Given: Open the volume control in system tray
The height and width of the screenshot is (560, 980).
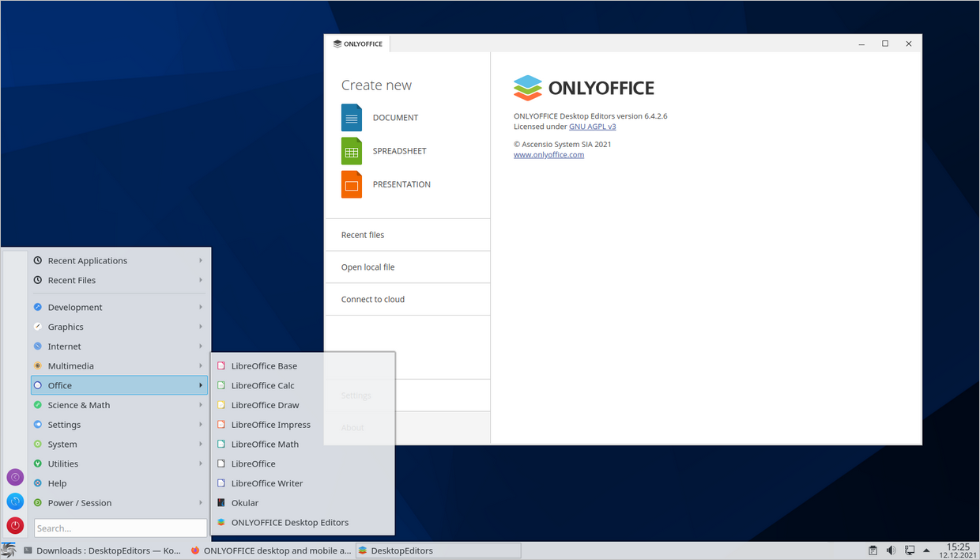Looking at the screenshot, I should (892, 550).
